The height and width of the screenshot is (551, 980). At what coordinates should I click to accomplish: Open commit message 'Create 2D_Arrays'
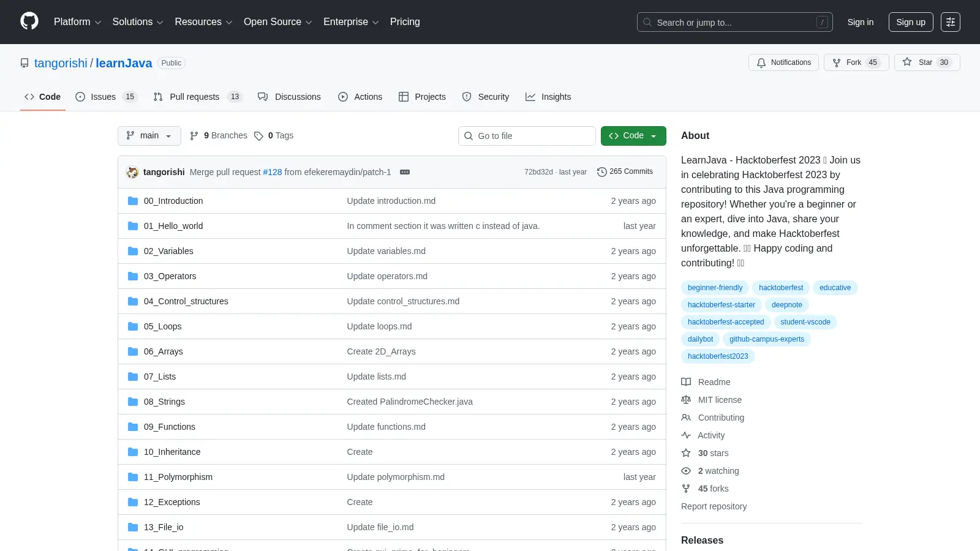click(x=381, y=351)
